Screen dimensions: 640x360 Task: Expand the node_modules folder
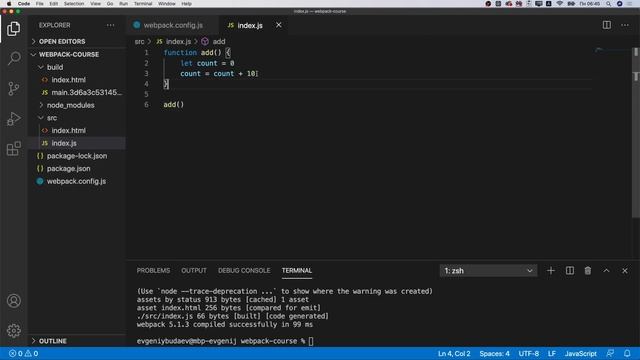77,105
